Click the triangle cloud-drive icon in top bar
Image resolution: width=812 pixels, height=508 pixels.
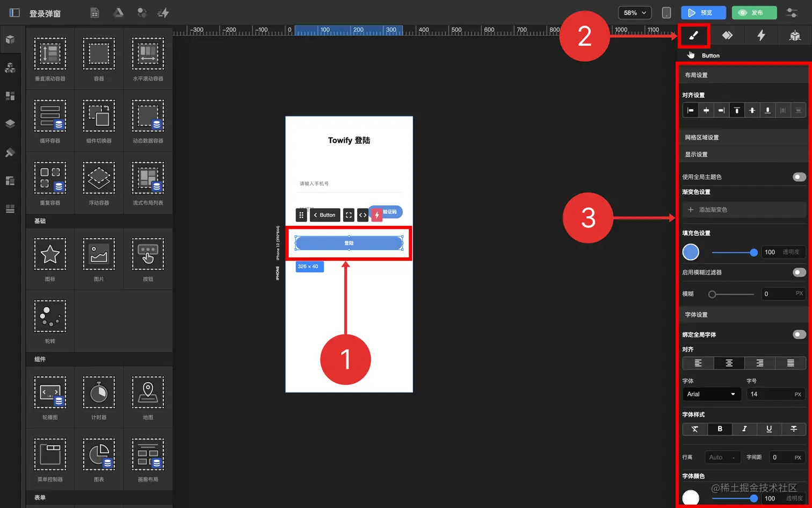coord(118,13)
